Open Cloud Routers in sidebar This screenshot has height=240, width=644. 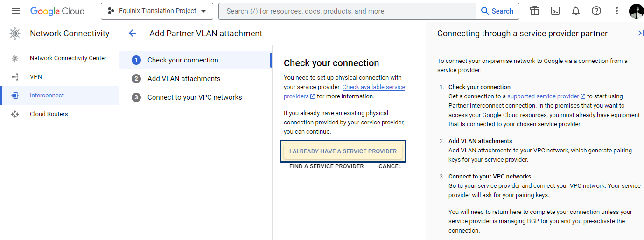click(60, 114)
